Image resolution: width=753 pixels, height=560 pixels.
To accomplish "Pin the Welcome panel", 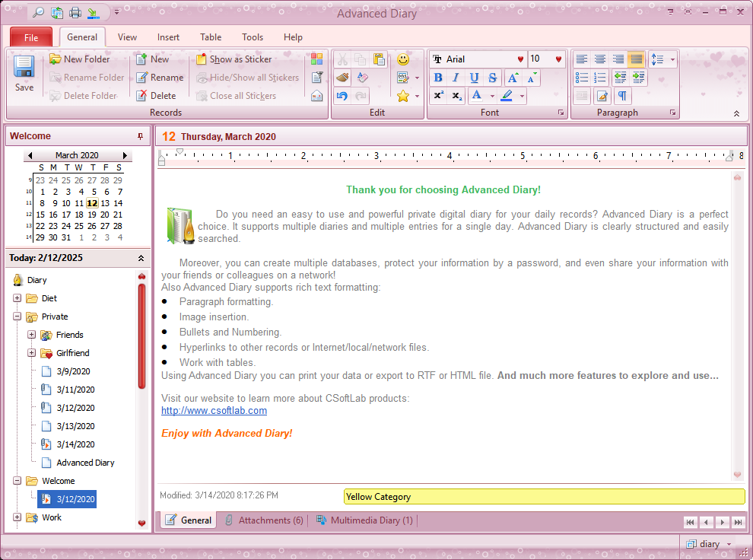I will [x=140, y=136].
